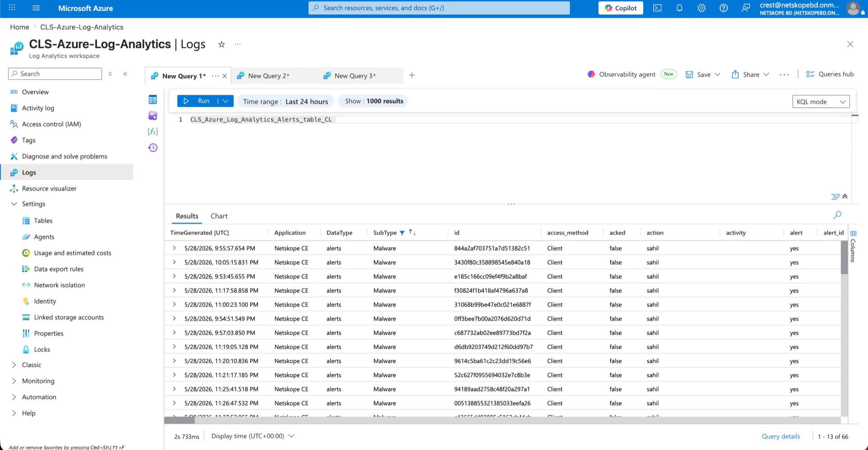
Task: Collapse the Settings section in sidebar
Action: pos(14,204)
